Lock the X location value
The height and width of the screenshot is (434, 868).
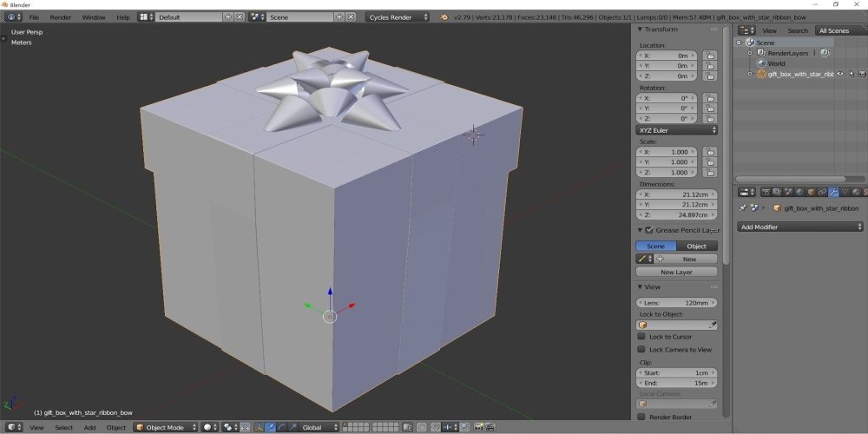coord(710,56)
